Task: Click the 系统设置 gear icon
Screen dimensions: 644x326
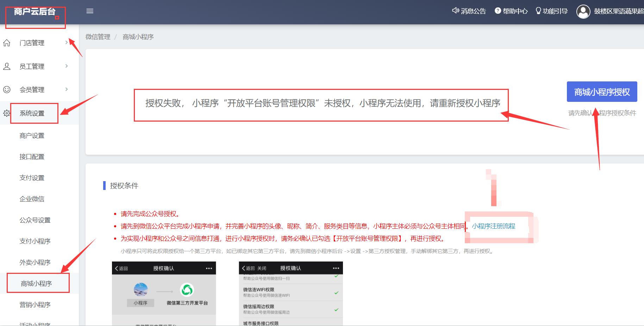Action: 7,113
